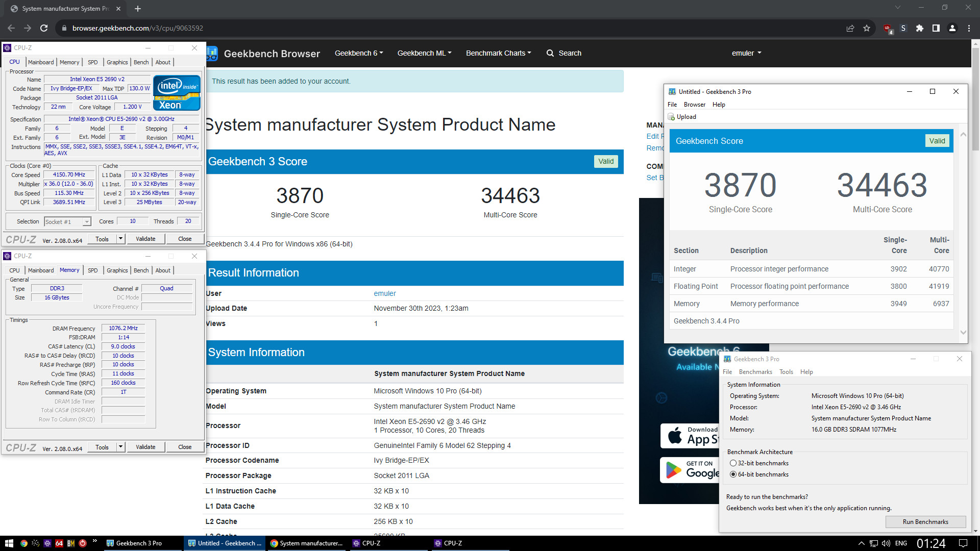Screen dimensions: 980x551
Task: Open the notification center icon
Action: 963,543
